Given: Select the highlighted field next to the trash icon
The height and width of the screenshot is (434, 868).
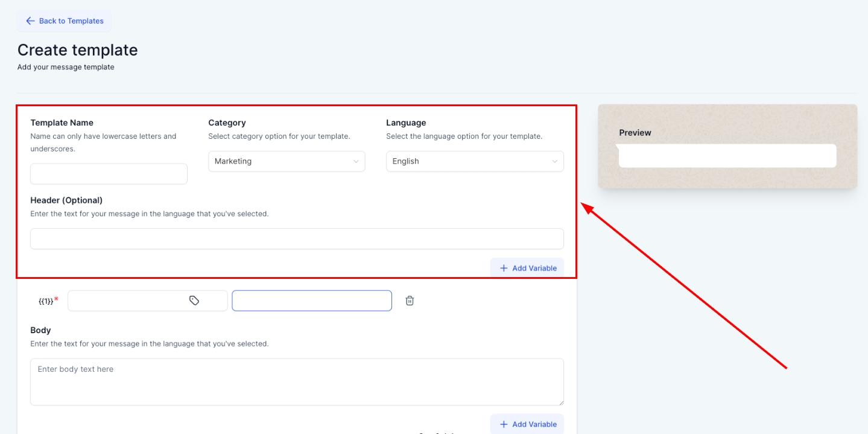Looking at the screenshot, I should pyautogui.click(x=311, y=301).
